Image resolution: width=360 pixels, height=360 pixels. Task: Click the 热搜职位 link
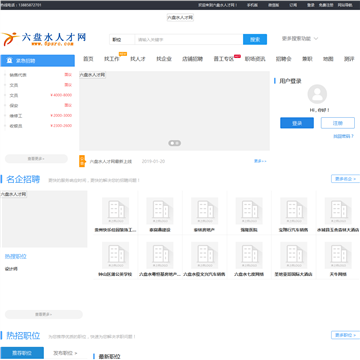pos(16,256)
